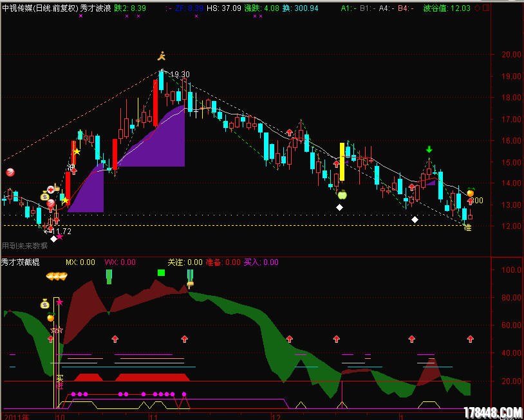Click the red square icon in the top-right header

pyautogui.click(x=486, y=8)
